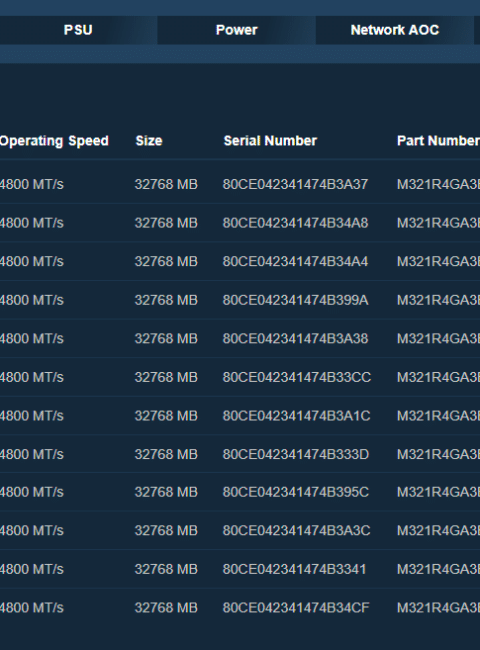Click serial 80CE042341474B3A38 entry
Screen dimensions: 480x650
295,339
